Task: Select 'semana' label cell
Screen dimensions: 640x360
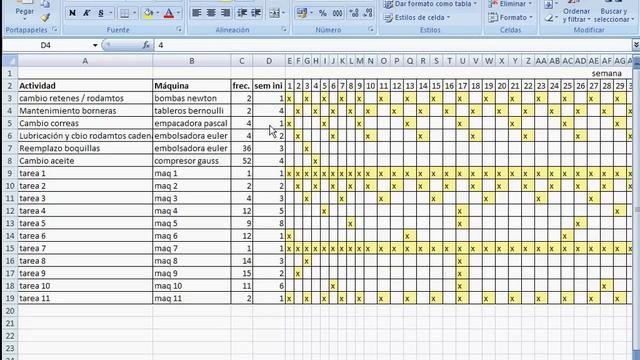Action: (607, 73)
